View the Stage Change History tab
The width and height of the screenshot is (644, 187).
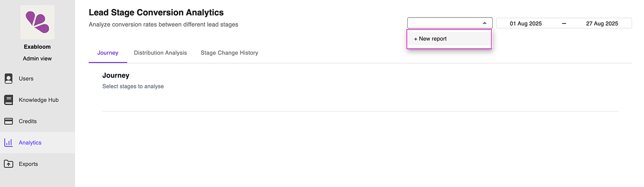[x=229, y=53]
